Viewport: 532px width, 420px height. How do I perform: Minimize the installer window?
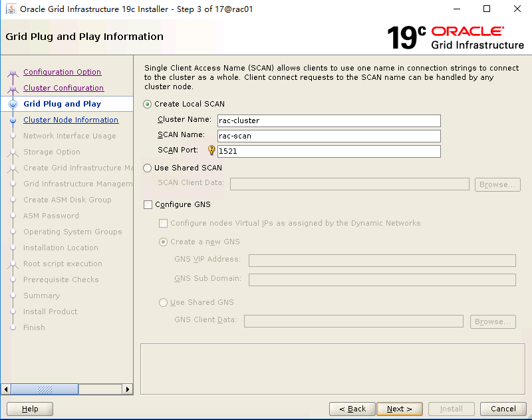pyautogui.click(x=457, y=9)
